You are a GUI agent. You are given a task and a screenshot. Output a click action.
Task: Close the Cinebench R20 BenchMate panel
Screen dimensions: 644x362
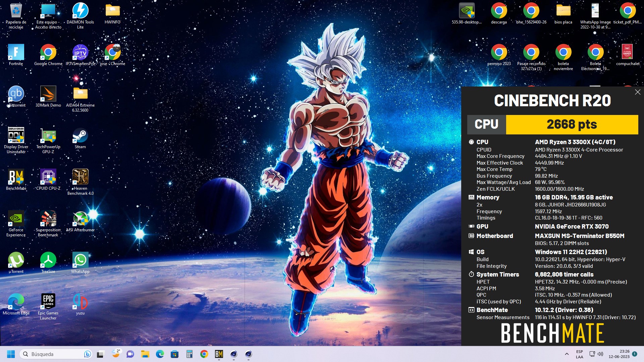[638, 92]
